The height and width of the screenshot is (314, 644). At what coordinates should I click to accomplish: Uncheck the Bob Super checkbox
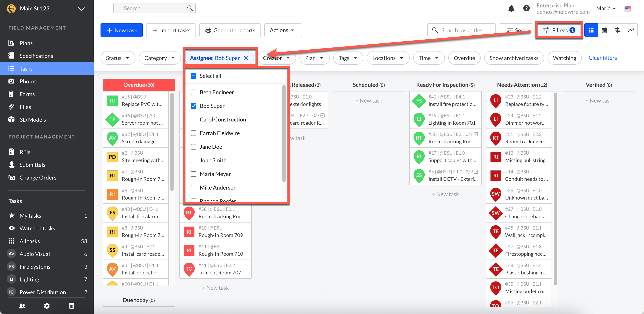(194, 106)
